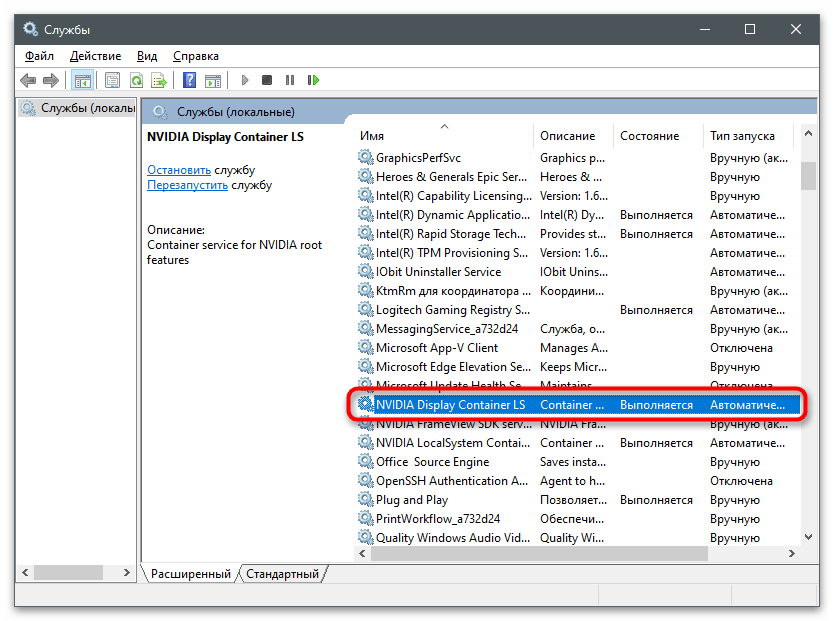The width and height of the screenshot is (834, 621).
Task: Click the green Refresh toolbar icon
Action: coord(135,80)
